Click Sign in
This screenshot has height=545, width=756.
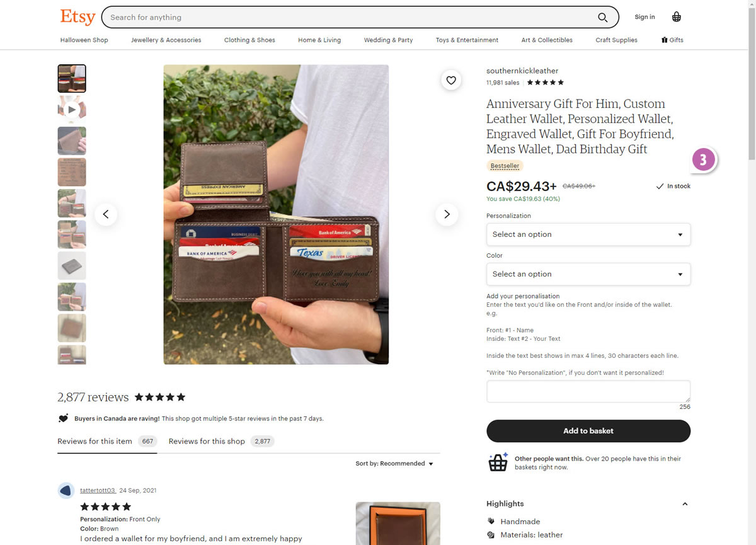pyautogui.click(x=644, y=17)
